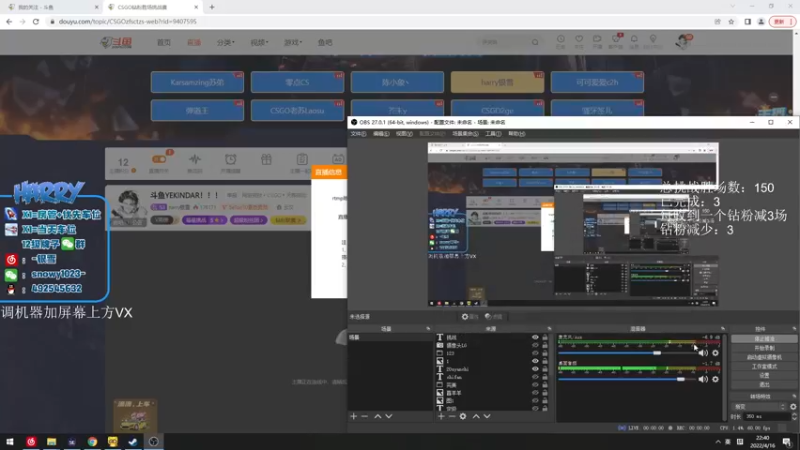Toggle visibility of the 123 source
The height and width of the screenshot is (450, 800).
pos(535,353)
